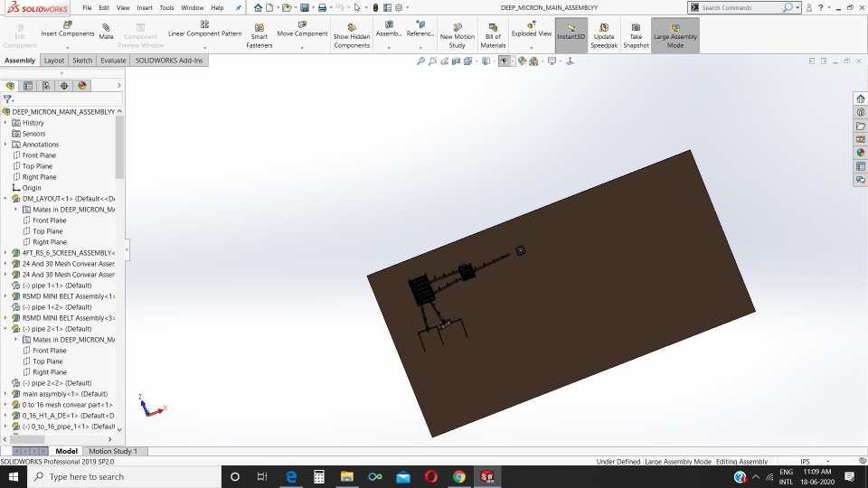Image resolution: width=868 pixels, height=488 pixels.
Task: Open the PropertyManager tab icon
Action: [x=28, y=86]
